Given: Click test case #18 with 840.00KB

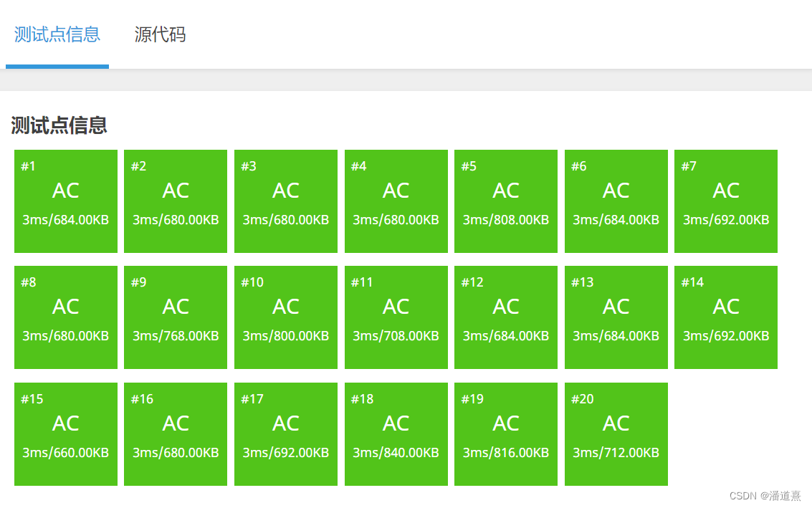Looking at the screenshot, I should tap(396, 434).
